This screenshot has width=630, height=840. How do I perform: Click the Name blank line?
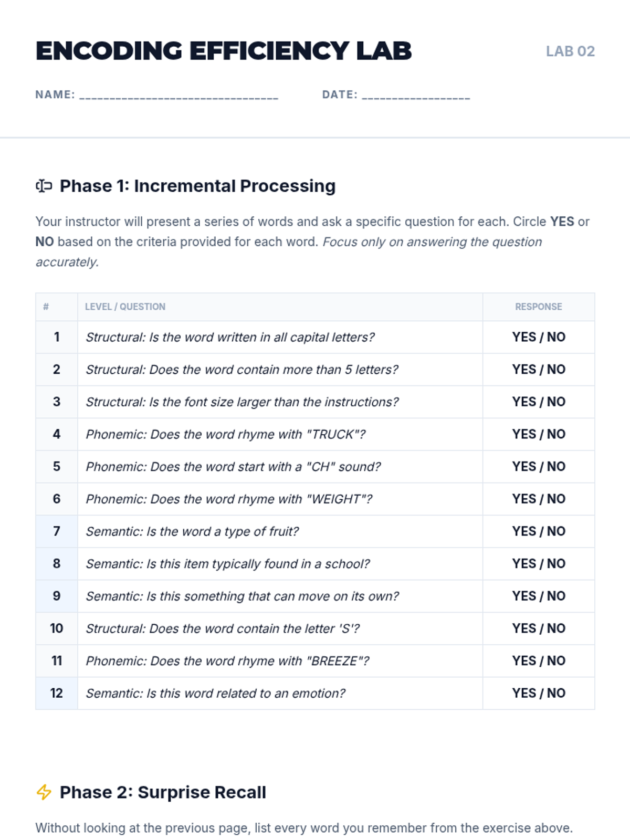(x=178, y=96)
